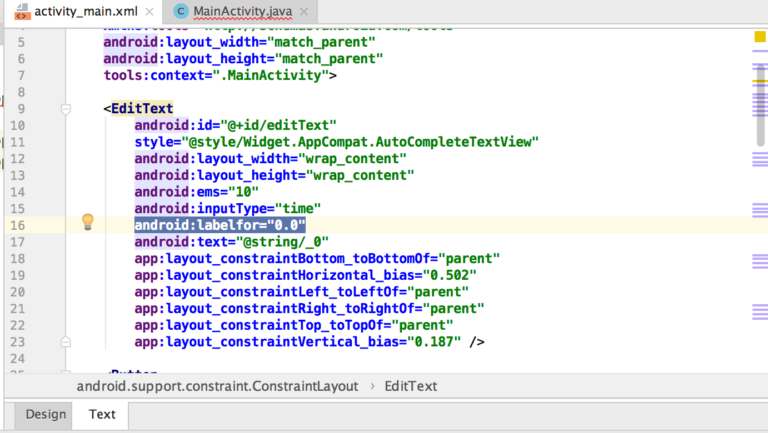The width and height of the screenshot is (768, 433).
Task: Close the activity_main.xml tab
Action: (149, 11)
